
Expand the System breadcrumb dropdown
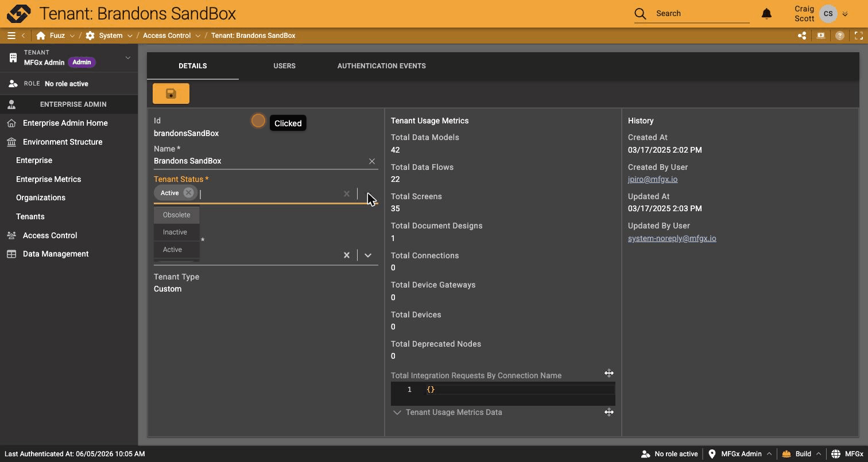pyautogui.click(x=130, y=36)
